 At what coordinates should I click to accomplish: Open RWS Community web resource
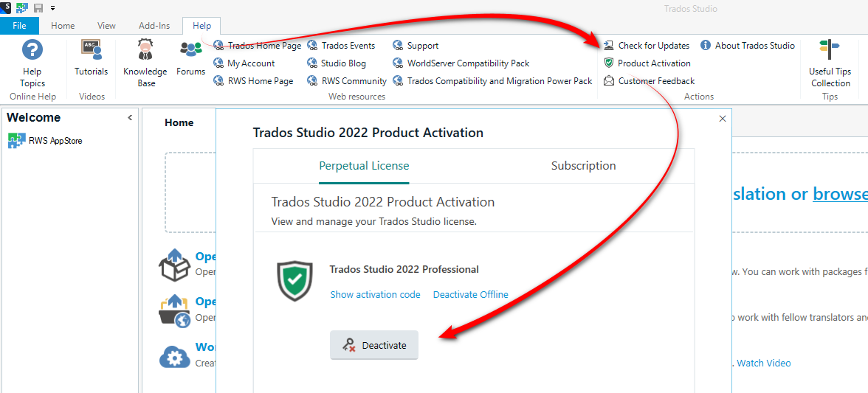(347, 81)
